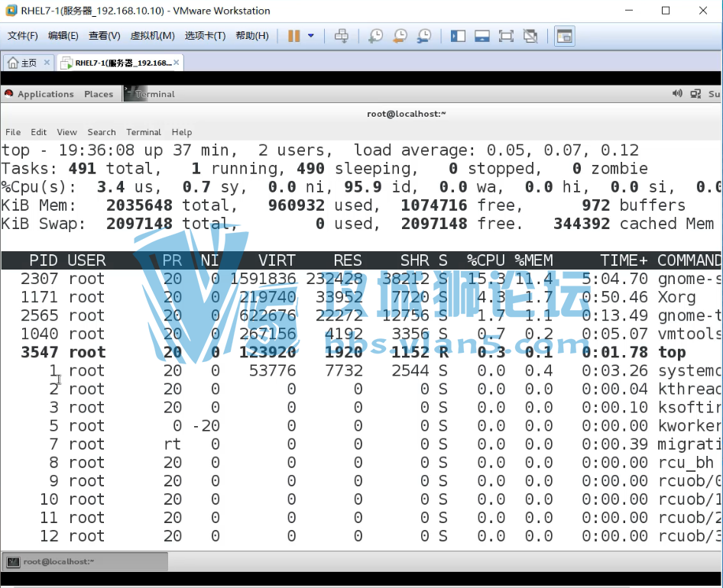Image resolution: width=723 pixels, height=588 pixels.
Task: Click PID 2307 in process list
Action: tap(39, 279)
